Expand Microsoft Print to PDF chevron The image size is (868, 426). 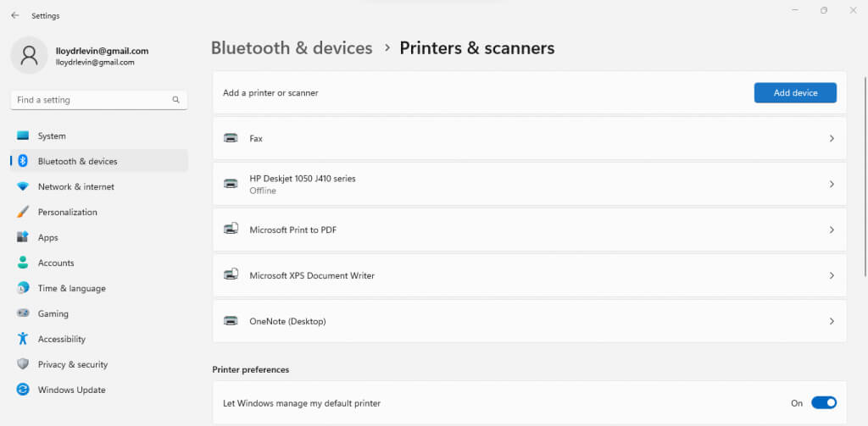click(832, 230)
